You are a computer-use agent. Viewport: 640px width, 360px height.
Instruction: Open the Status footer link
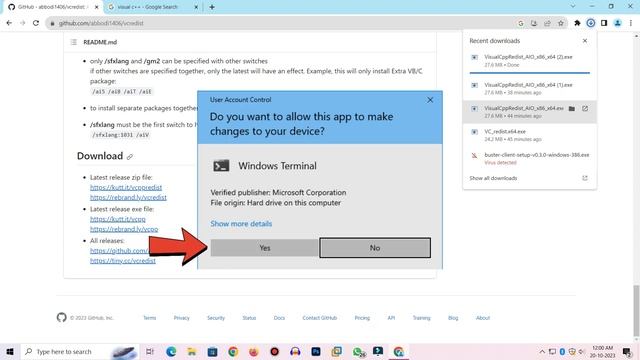249,318
